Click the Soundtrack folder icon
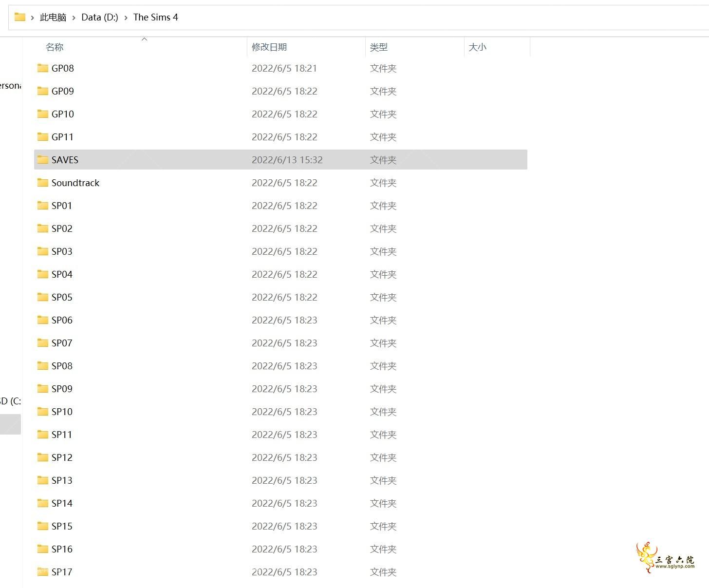 tap(43, 183)
